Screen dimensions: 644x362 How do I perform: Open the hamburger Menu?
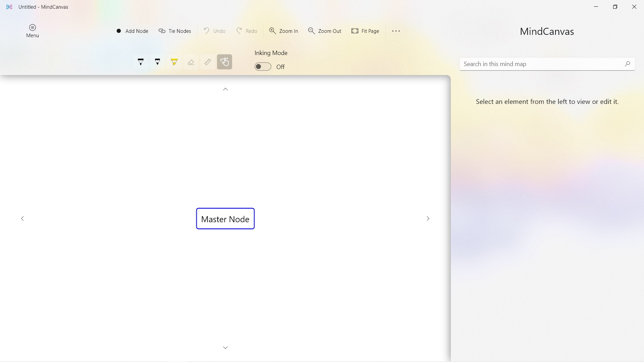pyautogui.click(x=33, y=31)
